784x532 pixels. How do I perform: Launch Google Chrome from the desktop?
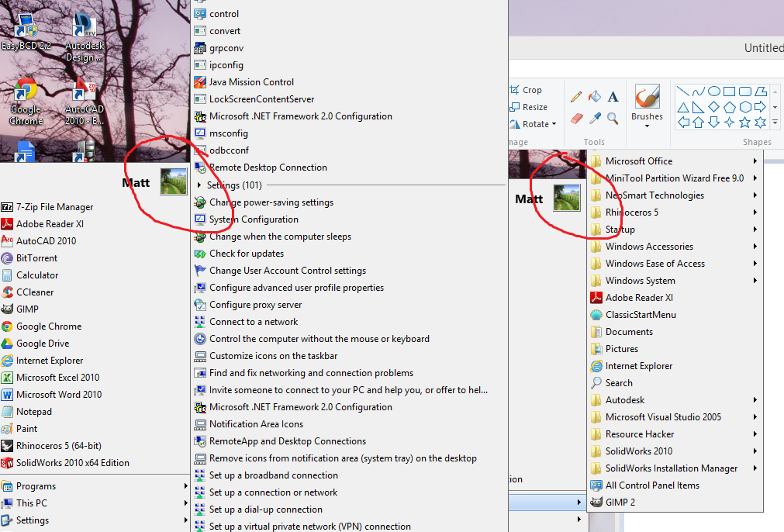pyautogui.click(x=26, y=90)
